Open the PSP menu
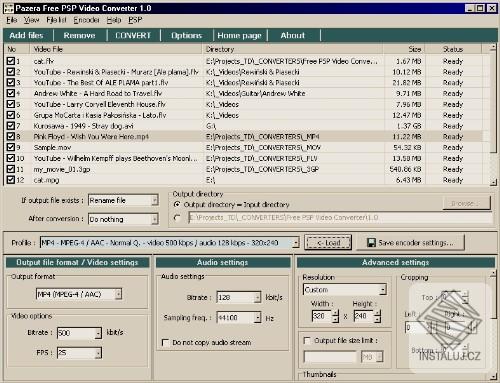Screen dimensions: 500x383 pos(135,20)
